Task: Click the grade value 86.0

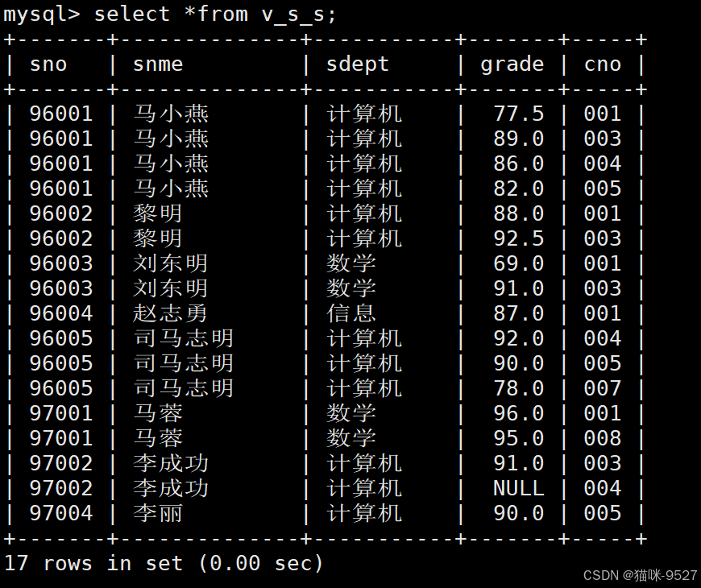Action: 519,164
